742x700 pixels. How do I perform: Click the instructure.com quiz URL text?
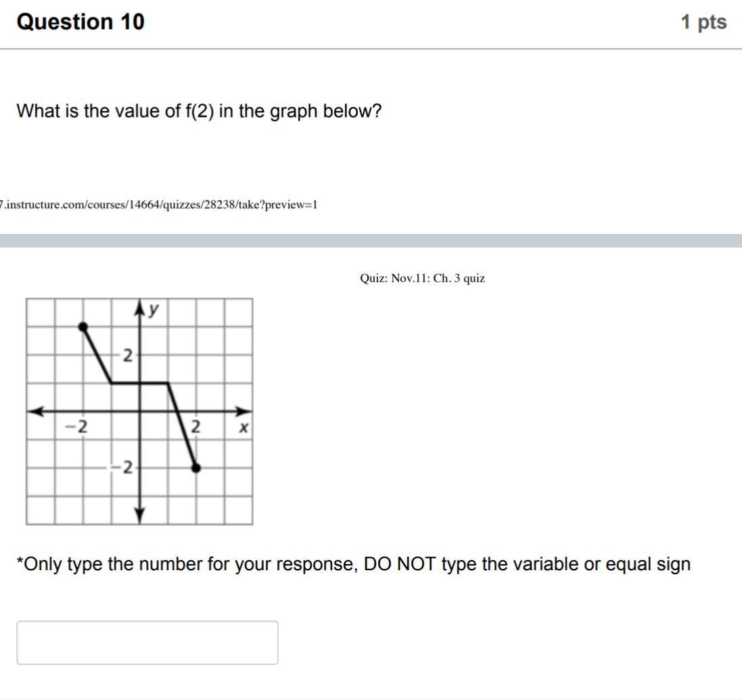tap(160, 204)
